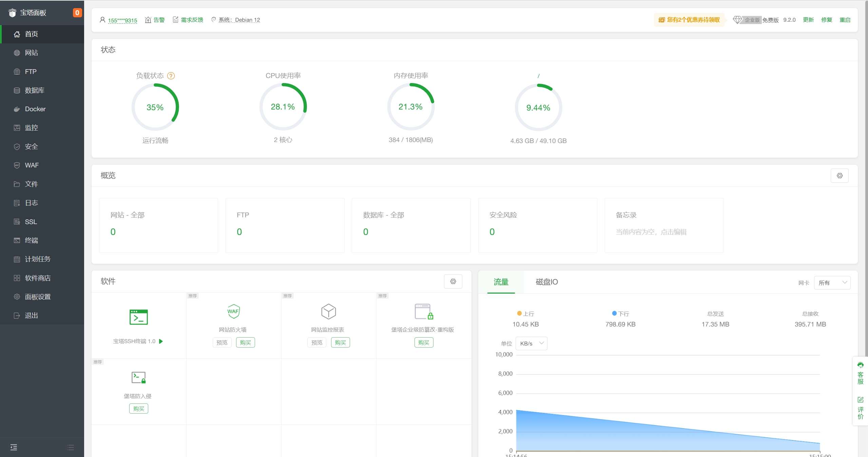
Task: Click the 更新 update link
Action: [x=808, y=20]
